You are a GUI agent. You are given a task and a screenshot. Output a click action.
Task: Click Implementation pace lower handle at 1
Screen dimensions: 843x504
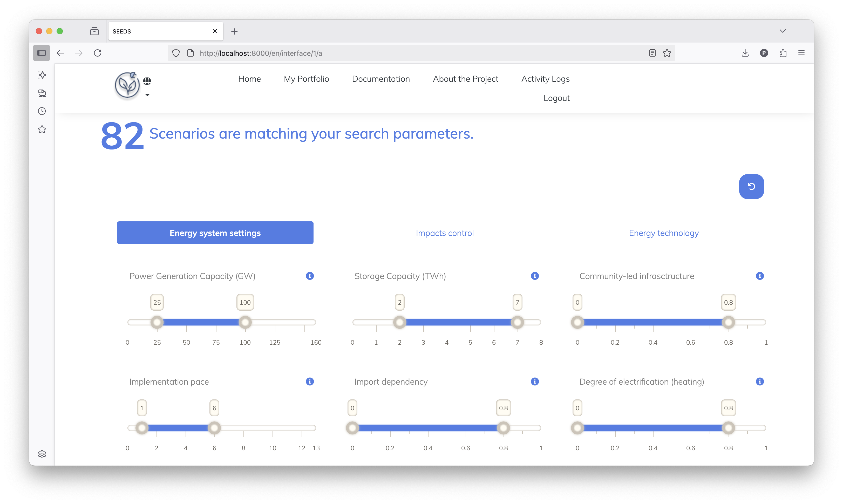(142, 428)
